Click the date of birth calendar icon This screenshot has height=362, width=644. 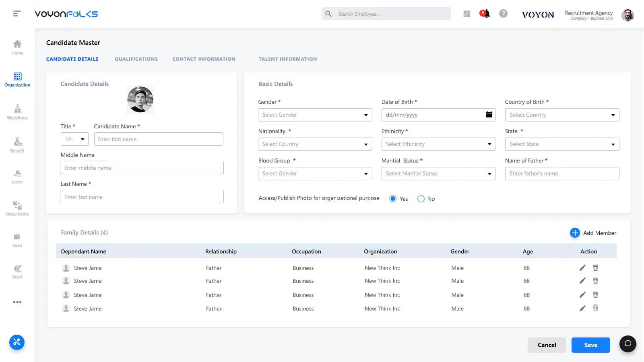[x=489, y=115]
